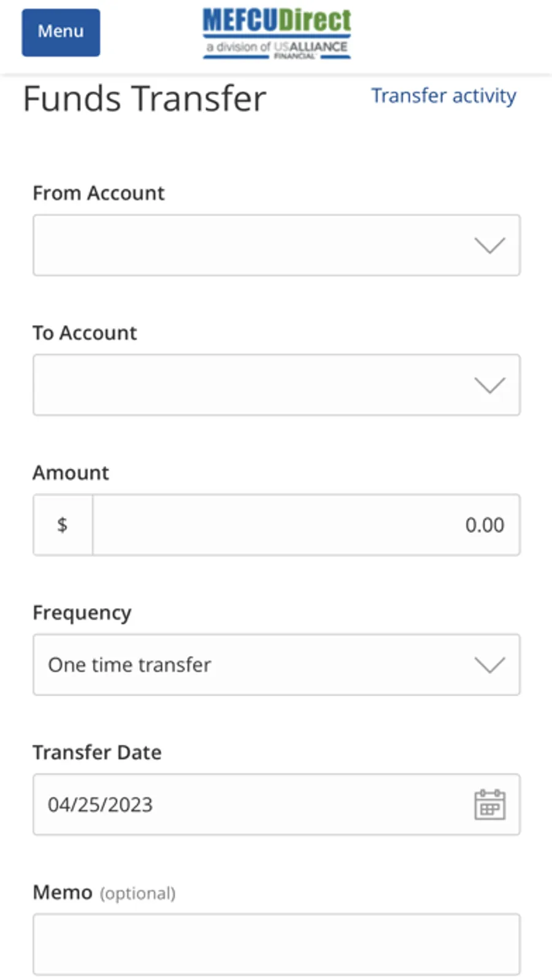The height and width of the screenshot is (980, 552).
Task: Click the To Account chevron arrow
Action: [489, 385]
